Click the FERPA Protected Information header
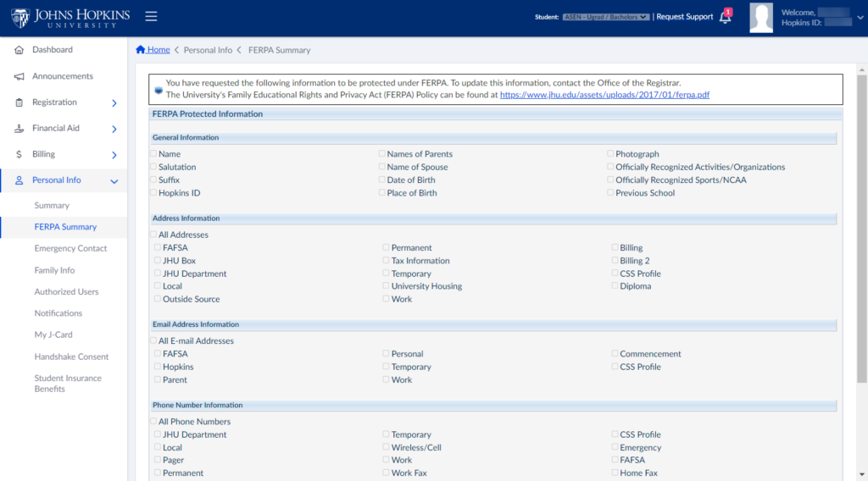Image resolution: width=868 pixels, height=481 pixels. [x=495, y=113]
